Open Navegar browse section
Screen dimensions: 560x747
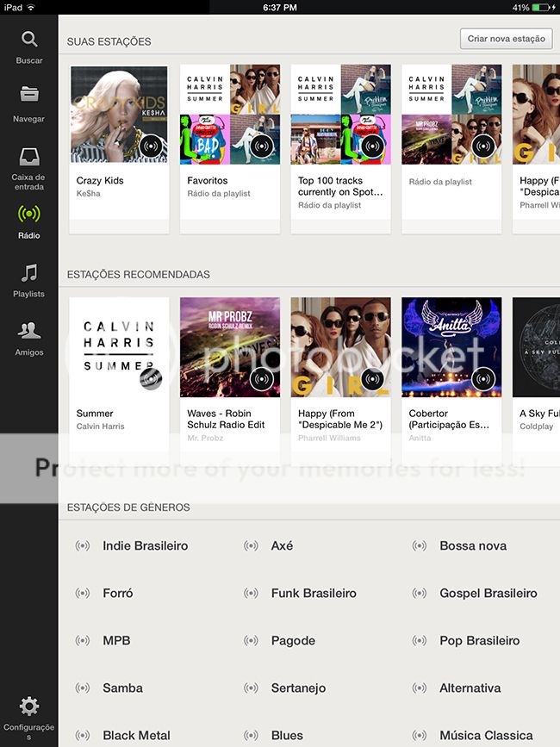tap(29, 104)
